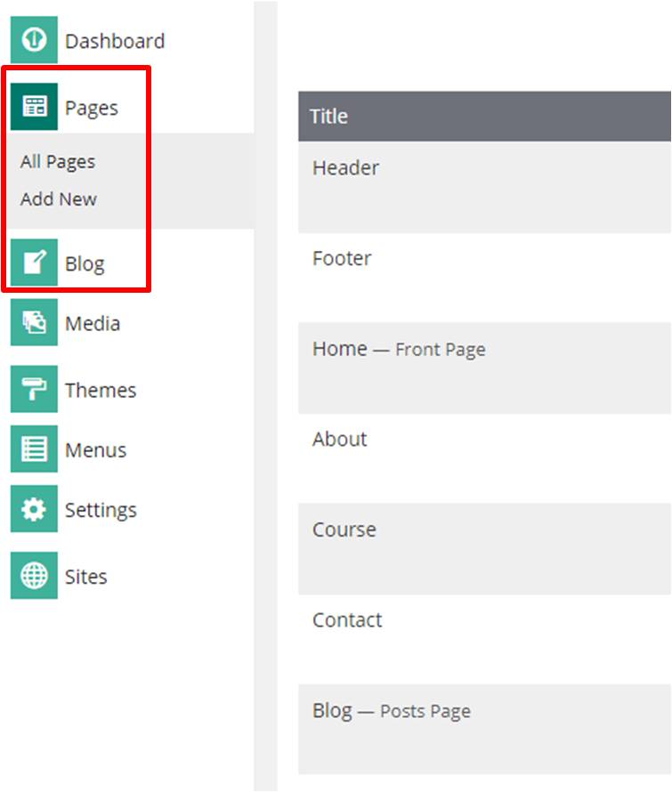
Task: Choose All Pages submenu link
Action: (x=58, y=162)
